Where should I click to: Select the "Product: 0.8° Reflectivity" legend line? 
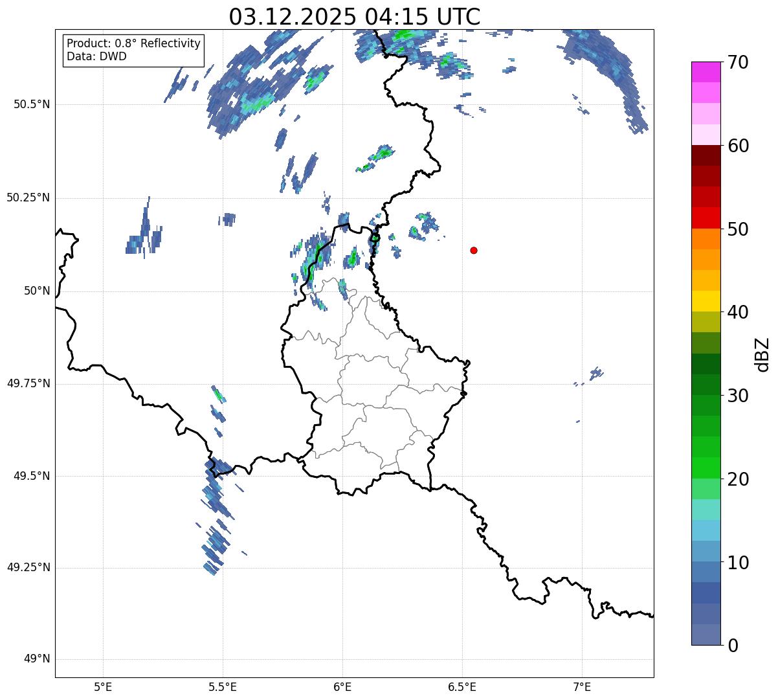(x=134, y=43)
